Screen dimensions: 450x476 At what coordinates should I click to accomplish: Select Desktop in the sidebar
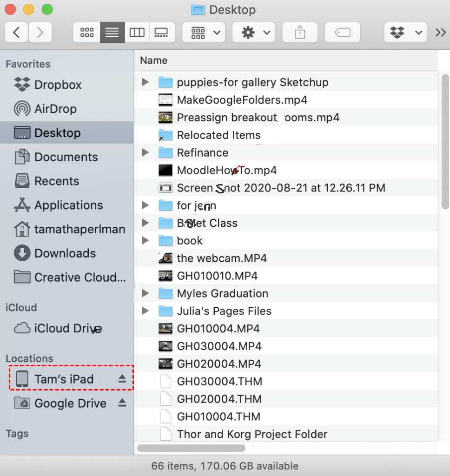tap(67, 132)
